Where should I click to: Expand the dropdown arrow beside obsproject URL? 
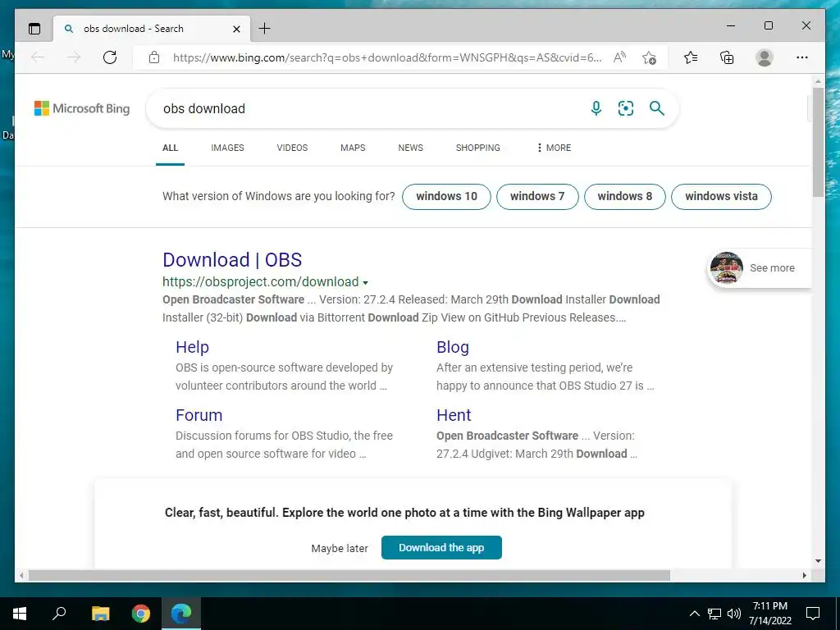pyautogui.click(x=365, y=283)
